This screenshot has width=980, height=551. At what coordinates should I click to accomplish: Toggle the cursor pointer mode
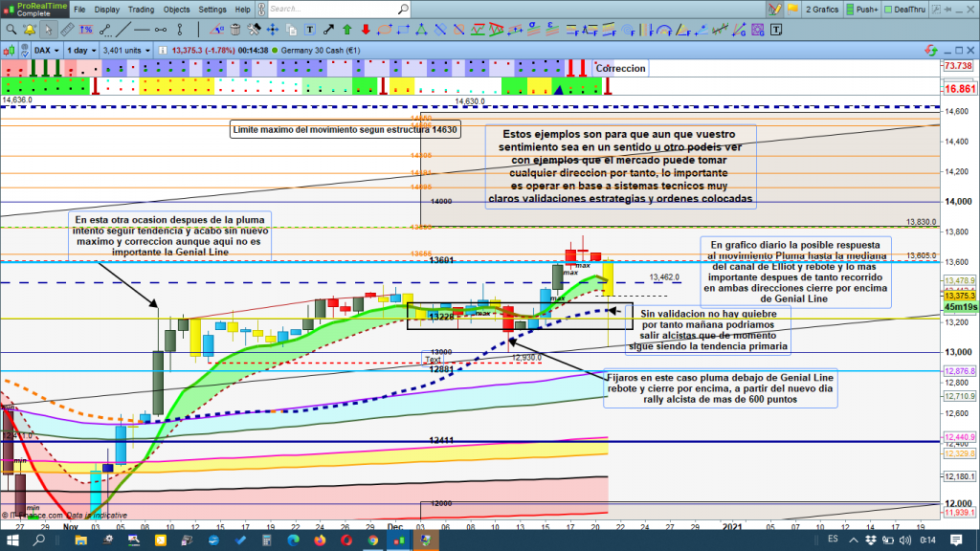tap(48, 29)
